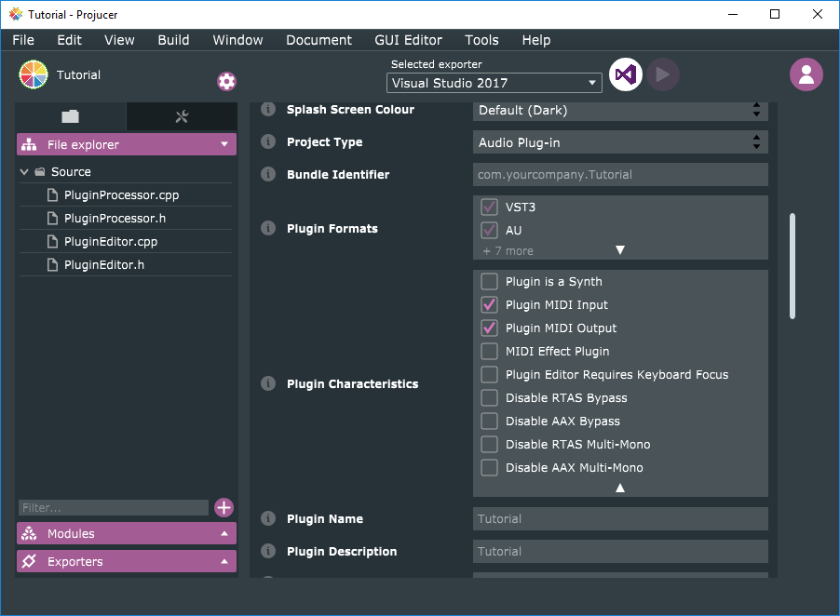Screen dimensions: 840x616
Task: Click the Plugin Description input field
Action: point(620,551)
